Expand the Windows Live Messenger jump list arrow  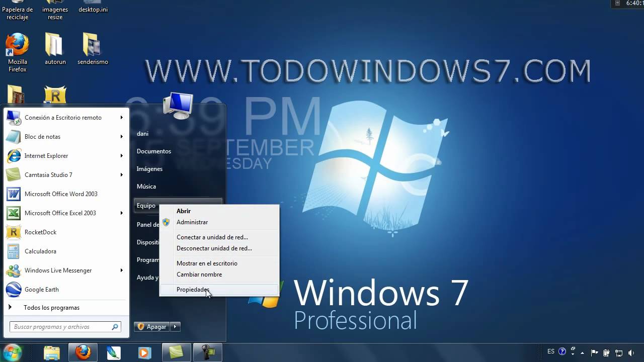(x=121, y=270)
